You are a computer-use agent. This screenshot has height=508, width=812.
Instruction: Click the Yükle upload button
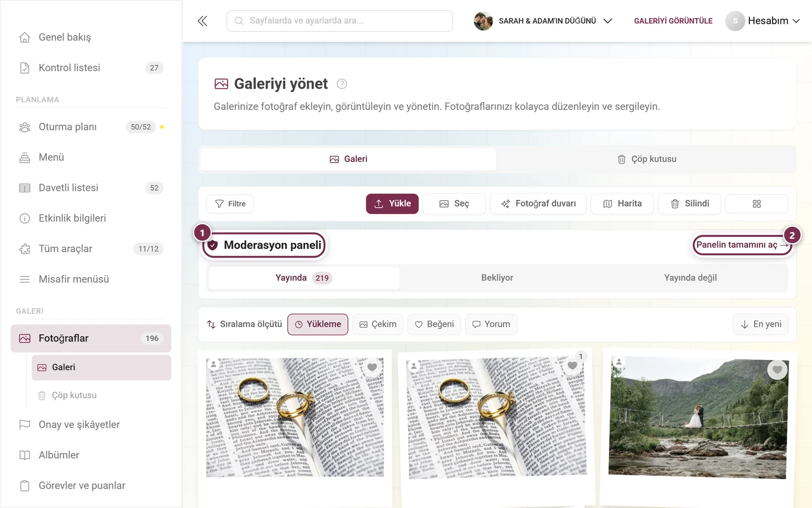(392, 204)
